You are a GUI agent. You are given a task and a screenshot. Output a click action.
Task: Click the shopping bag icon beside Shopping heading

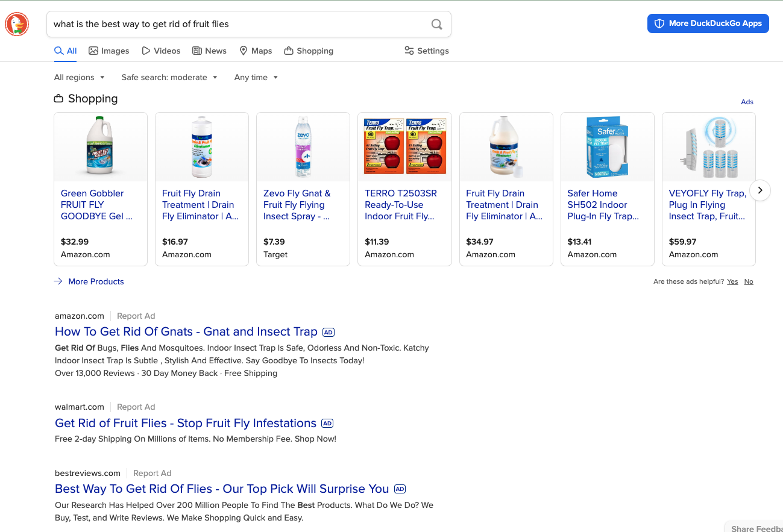[59, 98]
